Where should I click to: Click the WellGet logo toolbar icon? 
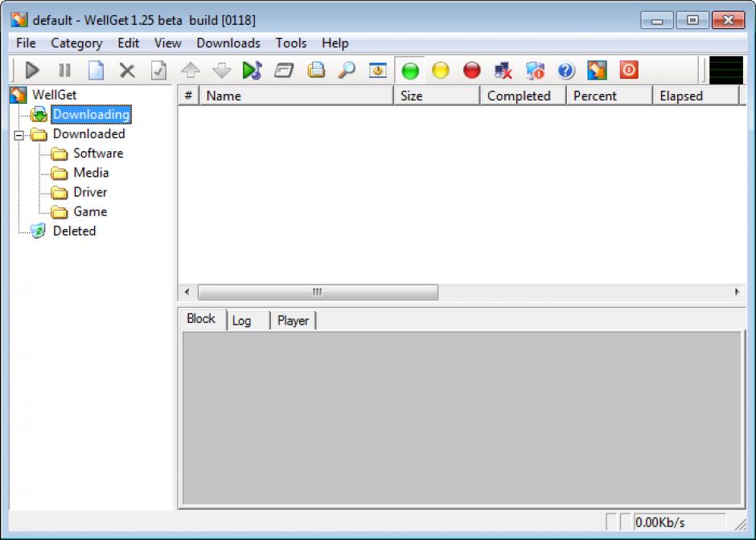(x=597, y=71)
